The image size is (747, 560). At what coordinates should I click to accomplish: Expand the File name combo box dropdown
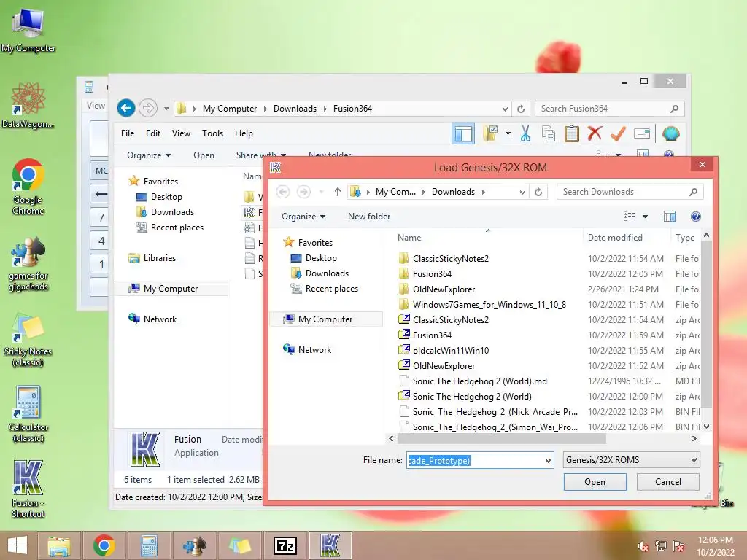548,461
